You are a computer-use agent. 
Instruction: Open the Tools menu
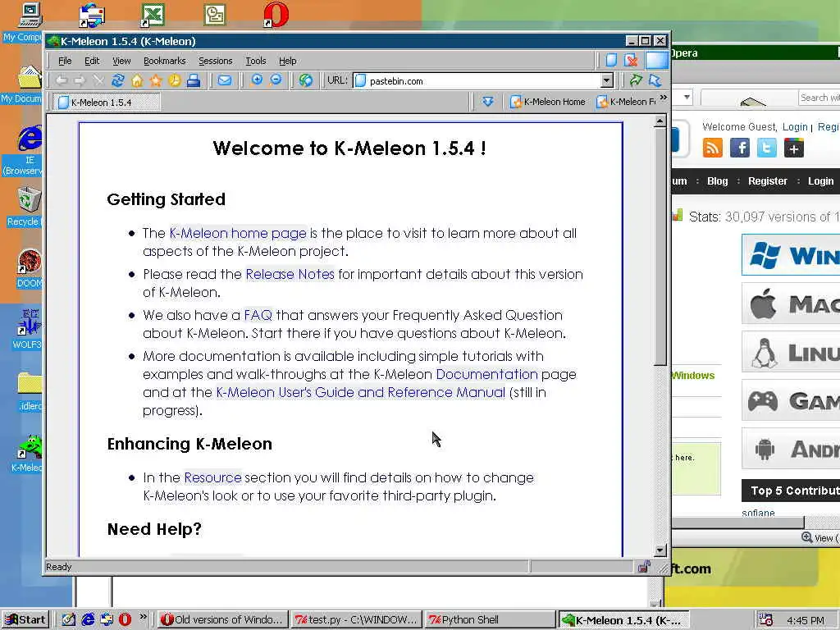256,61
